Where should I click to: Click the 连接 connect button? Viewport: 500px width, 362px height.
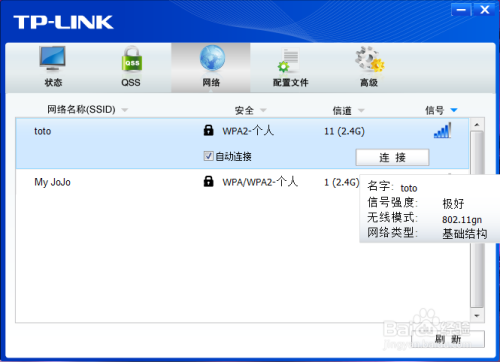[392, 157]
